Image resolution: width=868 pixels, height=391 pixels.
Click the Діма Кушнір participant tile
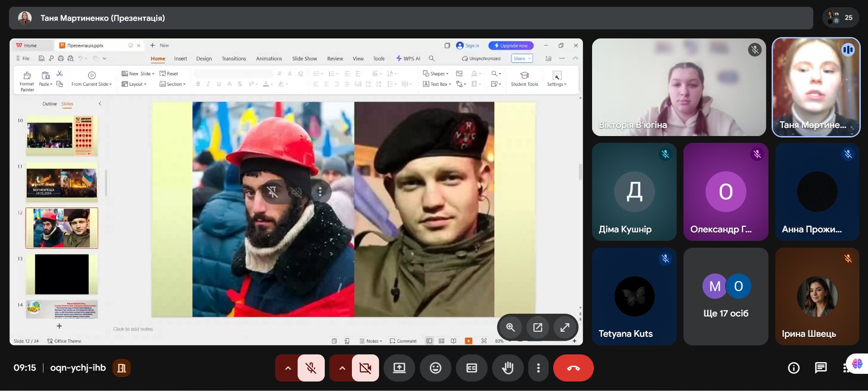pyautogui.click(x=634, y=192)
